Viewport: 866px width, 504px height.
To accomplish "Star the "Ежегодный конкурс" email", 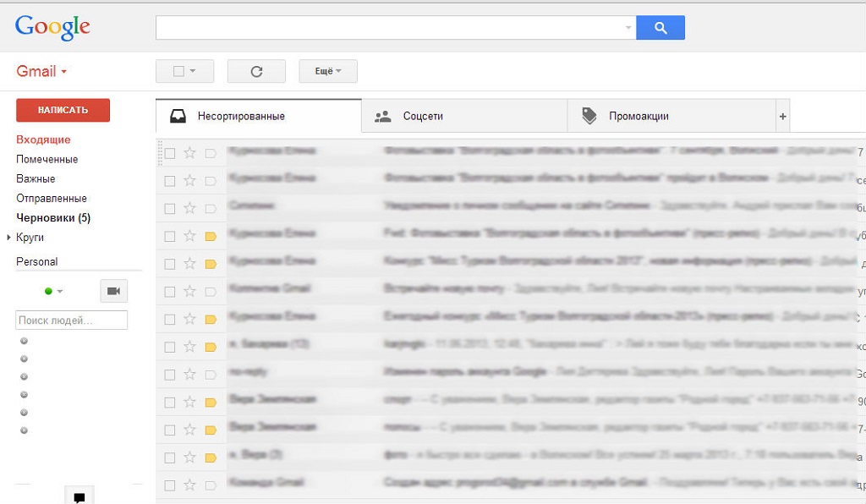I will pos(189,319).
